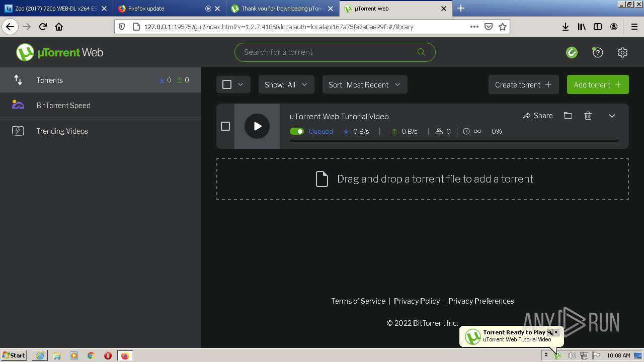Expand details chevron for tutorial video
The height and width of the screenshot is (362, 644).
point(612,116)
